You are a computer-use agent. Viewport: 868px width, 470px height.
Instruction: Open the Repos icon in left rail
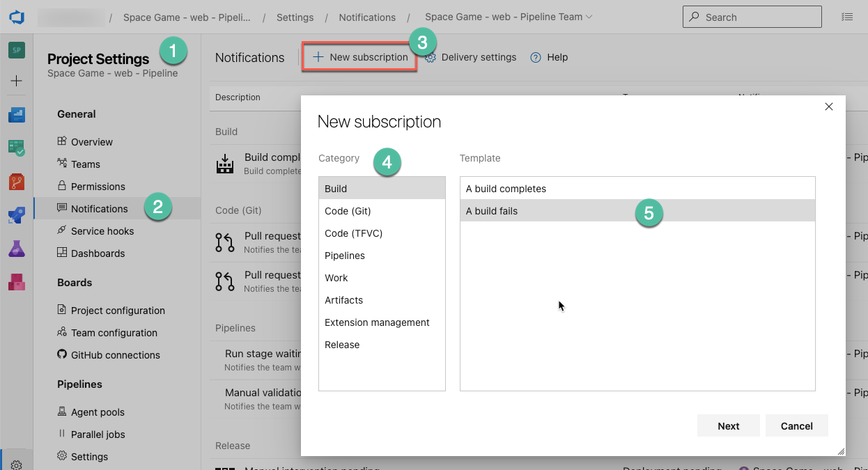click(17, 182)
